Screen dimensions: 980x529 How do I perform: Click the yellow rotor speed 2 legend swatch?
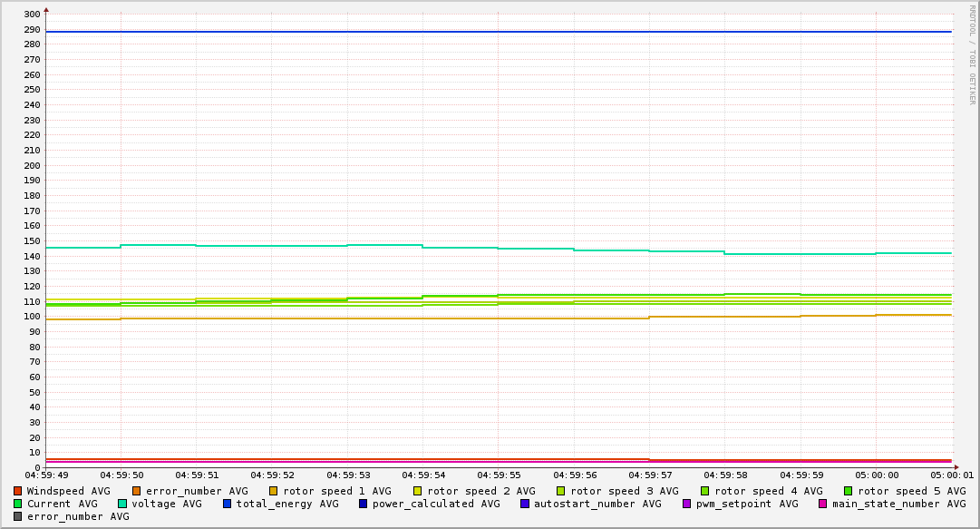pyautogui.click(x=418, y=491)
